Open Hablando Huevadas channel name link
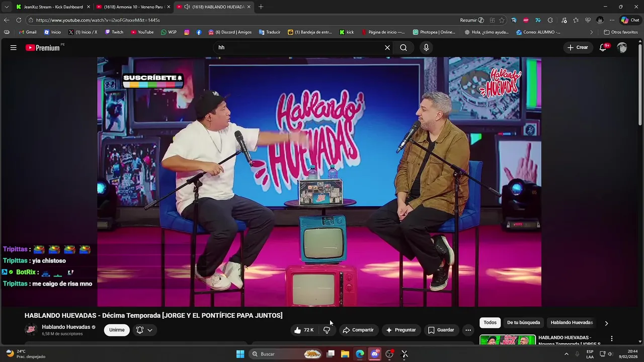This screenshot has height=362, width=644. click(x=66, y=327)
